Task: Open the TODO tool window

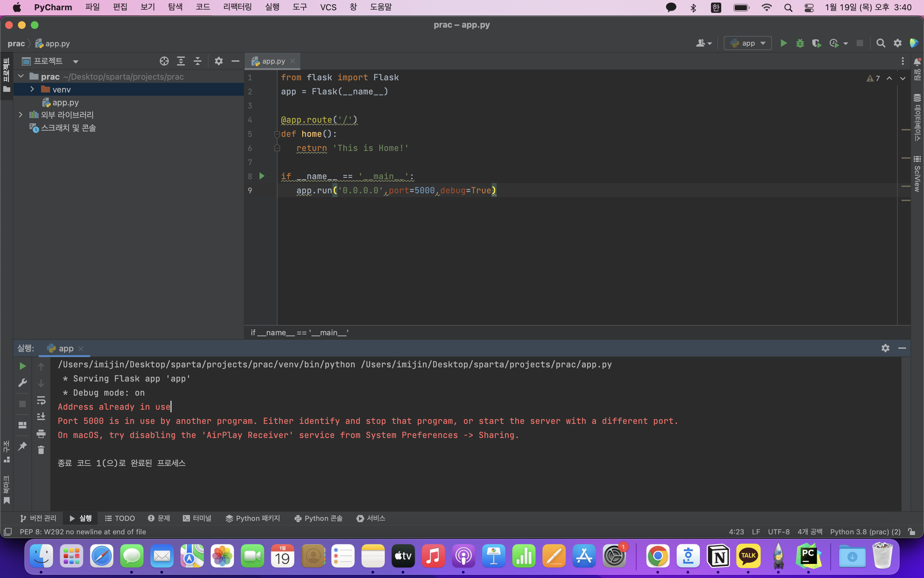Action: click(x=120, y=518)
